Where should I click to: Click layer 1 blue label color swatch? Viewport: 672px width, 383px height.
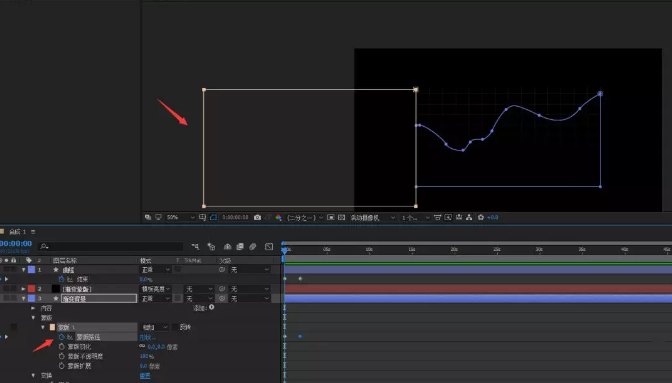point(31,270)
